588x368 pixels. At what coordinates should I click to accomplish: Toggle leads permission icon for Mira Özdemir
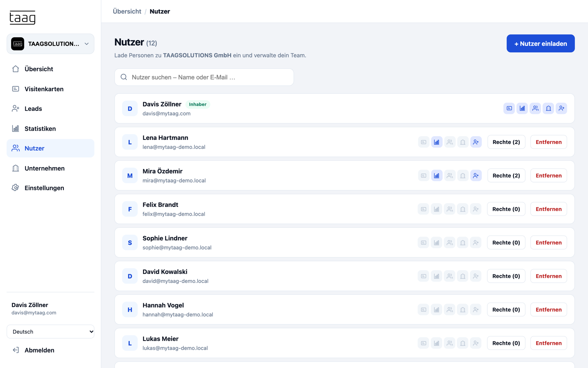tap(476, 176)
